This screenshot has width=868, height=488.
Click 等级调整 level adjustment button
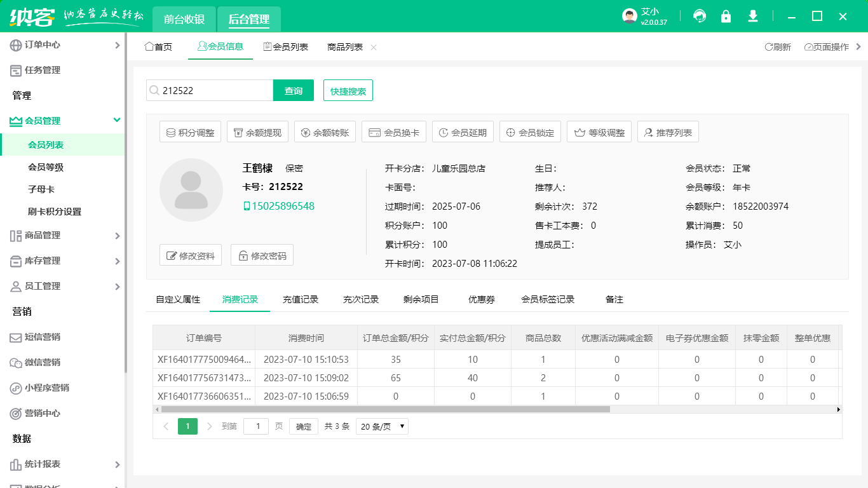click(600, 132)
